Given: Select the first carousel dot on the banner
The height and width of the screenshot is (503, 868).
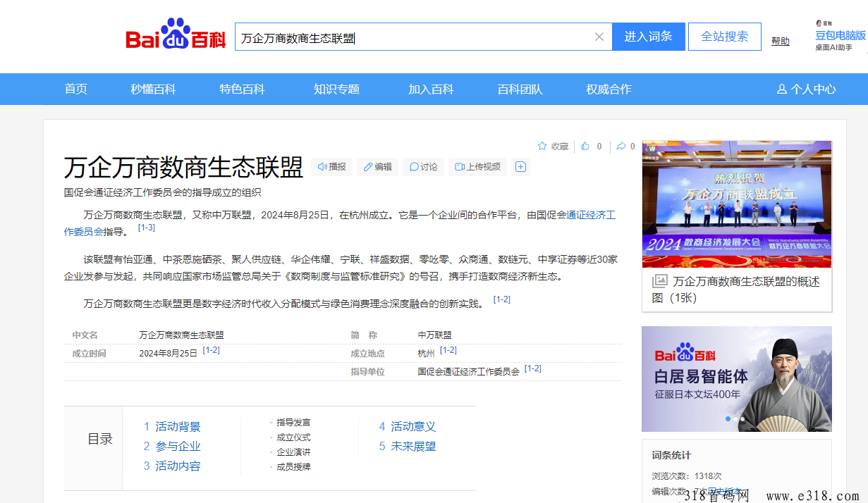Looking at the screenshot, I should pos(728,419).
